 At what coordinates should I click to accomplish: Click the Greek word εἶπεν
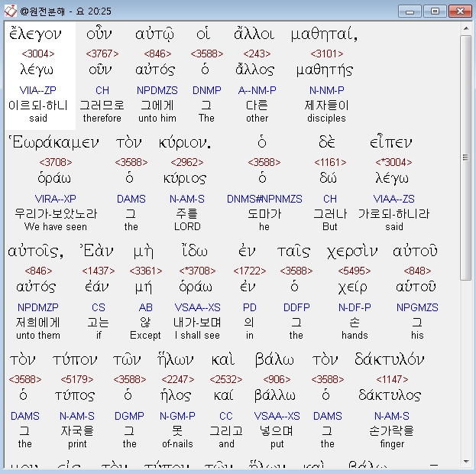point(390,142)
